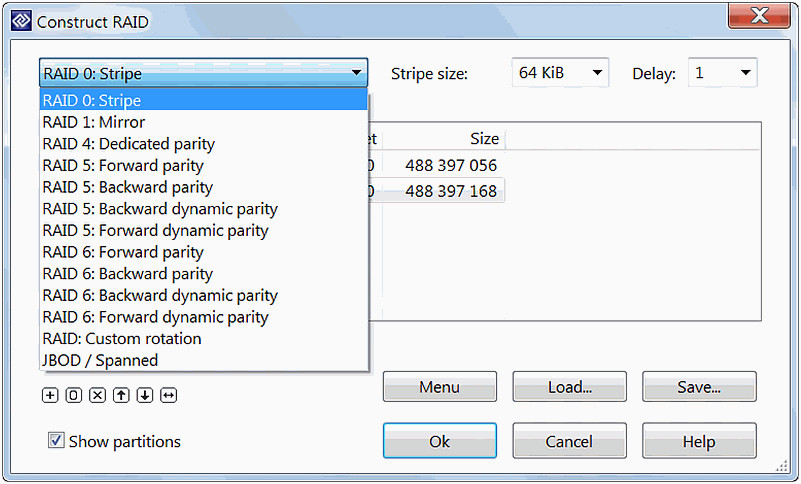The height and width of the screenshot is (484, 801).
Task: Select RAID 6: Backward dynamic parity
Action: coord(204,295)
